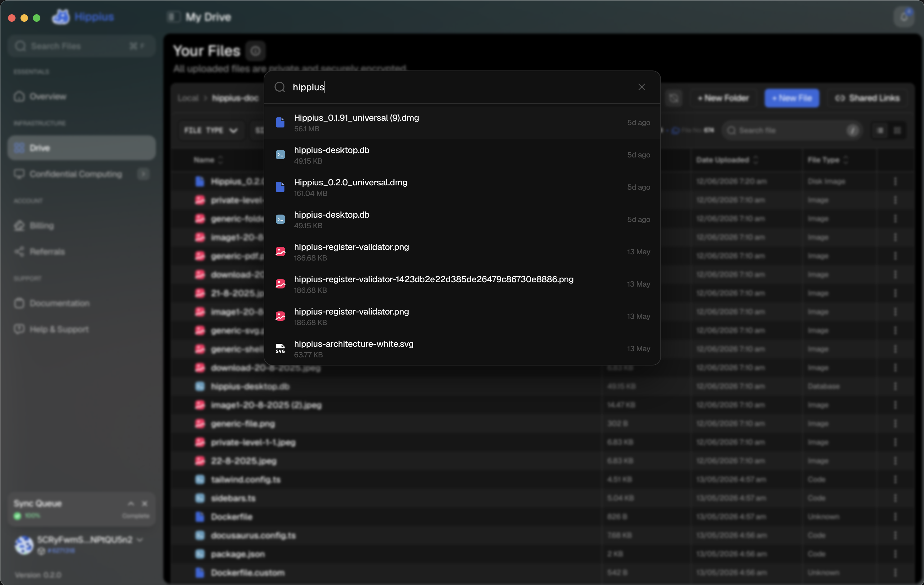Sort by the File Type column header
The width and height of the screenshot is (924, 585).
(828, 160)
